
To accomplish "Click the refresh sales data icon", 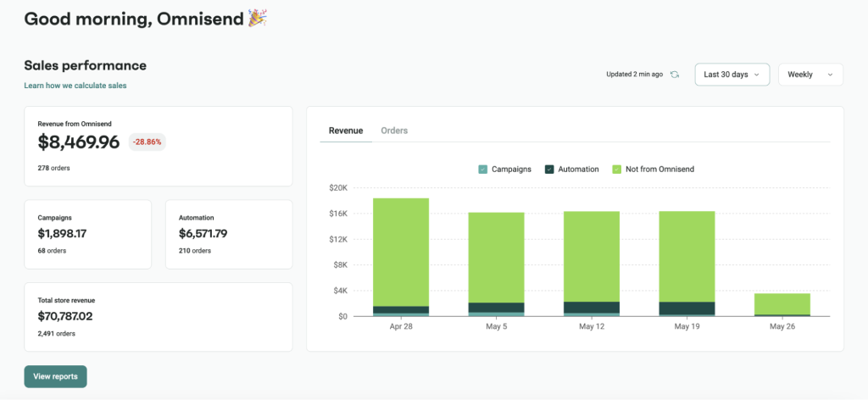I will (675, 75).
